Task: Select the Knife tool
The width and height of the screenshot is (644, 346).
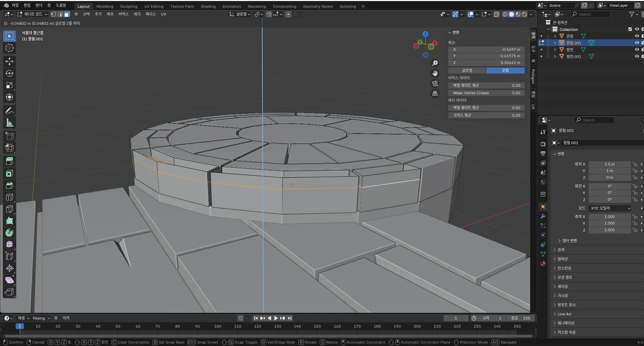Action: click(x=9, y=209)
